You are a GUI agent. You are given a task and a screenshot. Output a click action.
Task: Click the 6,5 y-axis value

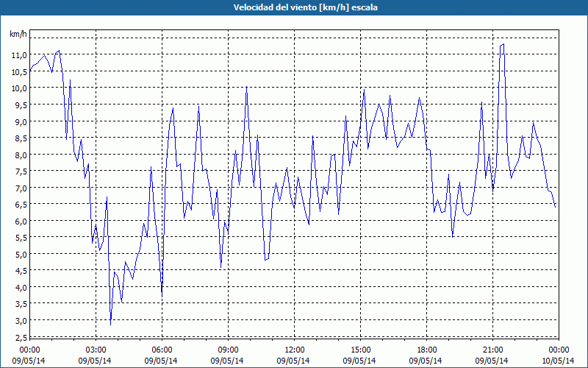(21, 205)
